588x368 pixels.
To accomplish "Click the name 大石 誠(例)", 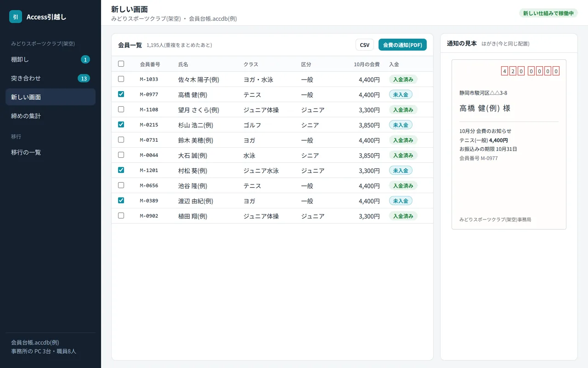I will click(x=192, y=155).
